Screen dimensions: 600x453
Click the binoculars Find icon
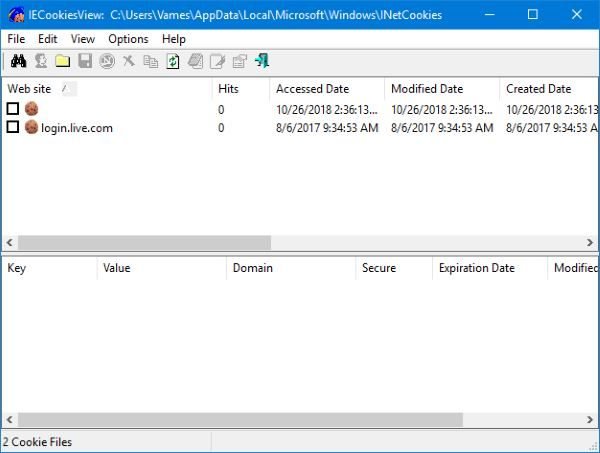18,61
